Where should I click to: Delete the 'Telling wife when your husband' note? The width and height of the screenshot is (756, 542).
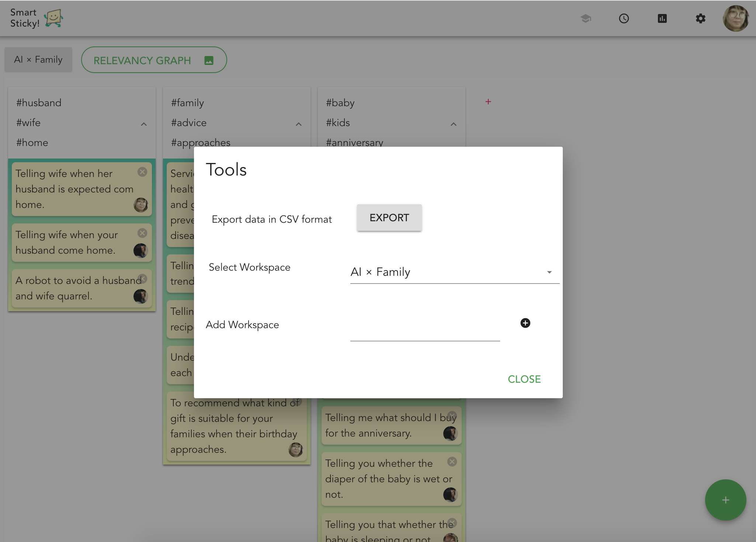(142, 233)
